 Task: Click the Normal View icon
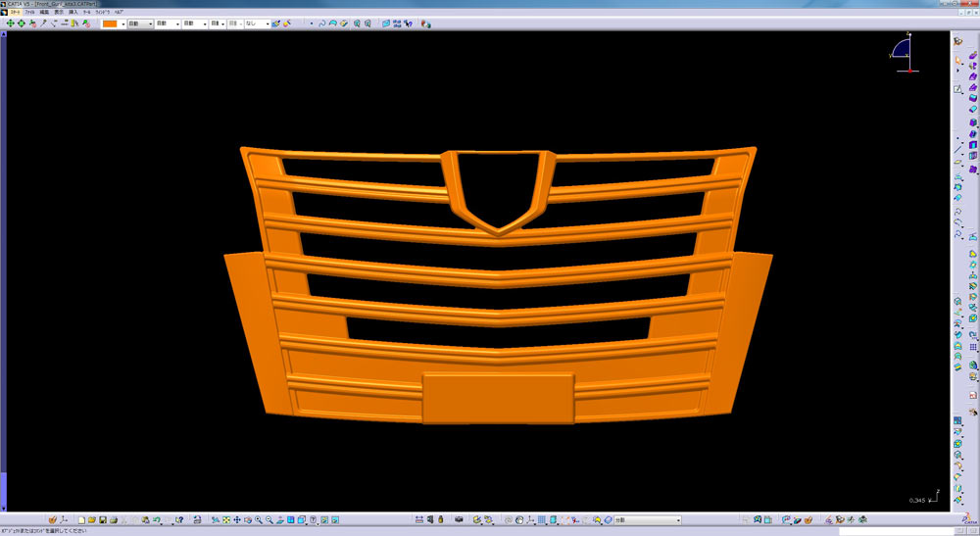click(280, 519)
